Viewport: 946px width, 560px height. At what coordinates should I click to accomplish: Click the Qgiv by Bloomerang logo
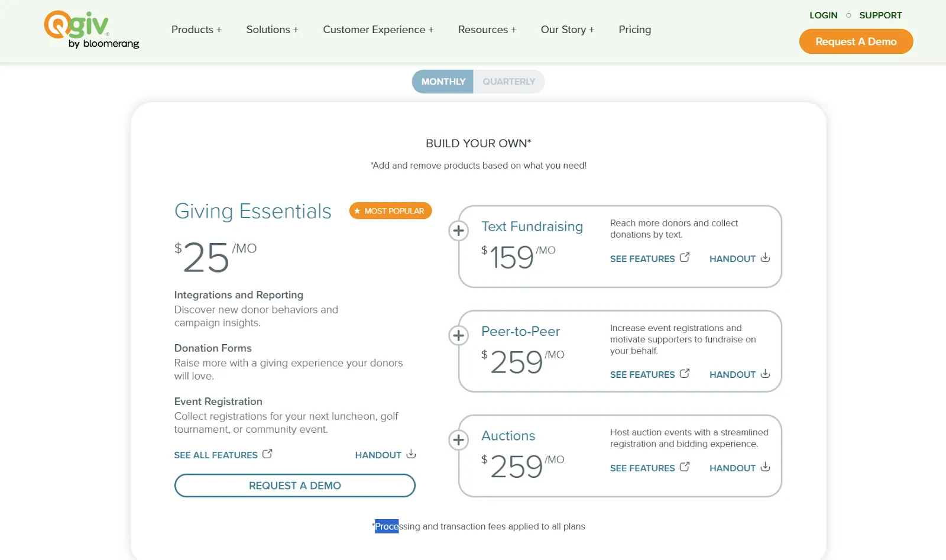tap(92, 30)
